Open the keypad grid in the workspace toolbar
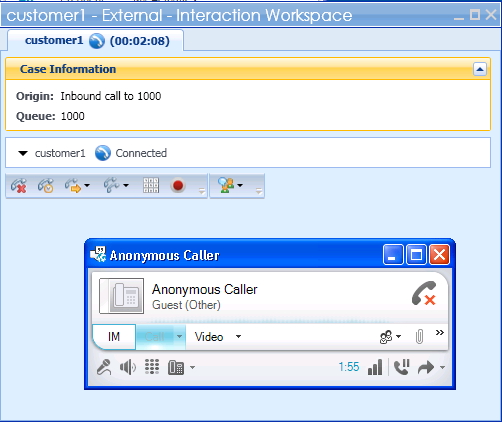 [x=151, y=185]
